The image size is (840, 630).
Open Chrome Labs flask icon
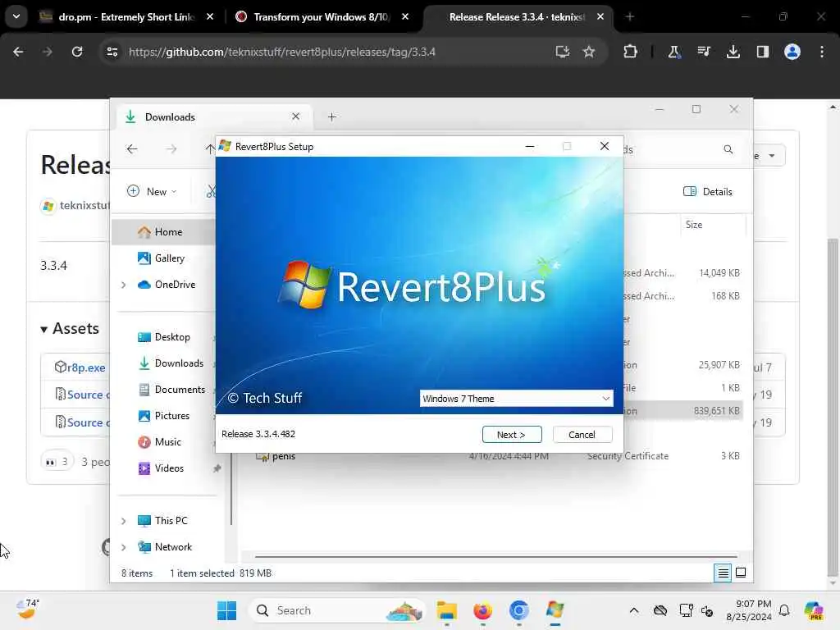coord(673,52)
